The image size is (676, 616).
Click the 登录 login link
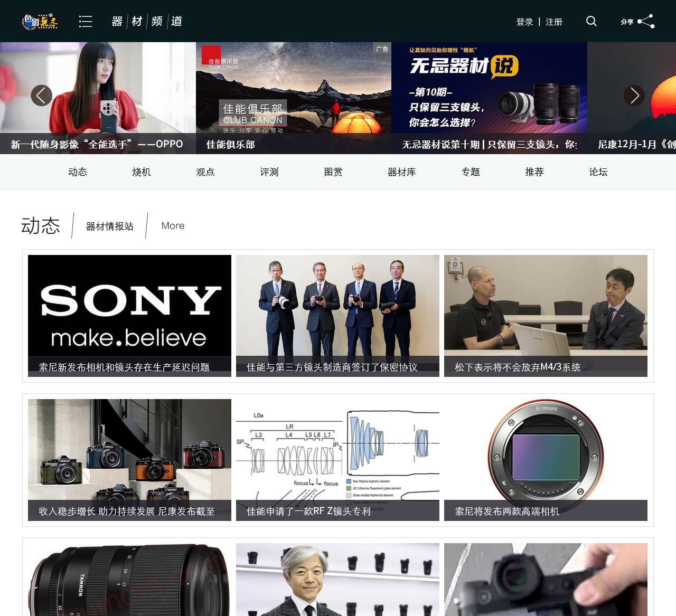point(524,22)
